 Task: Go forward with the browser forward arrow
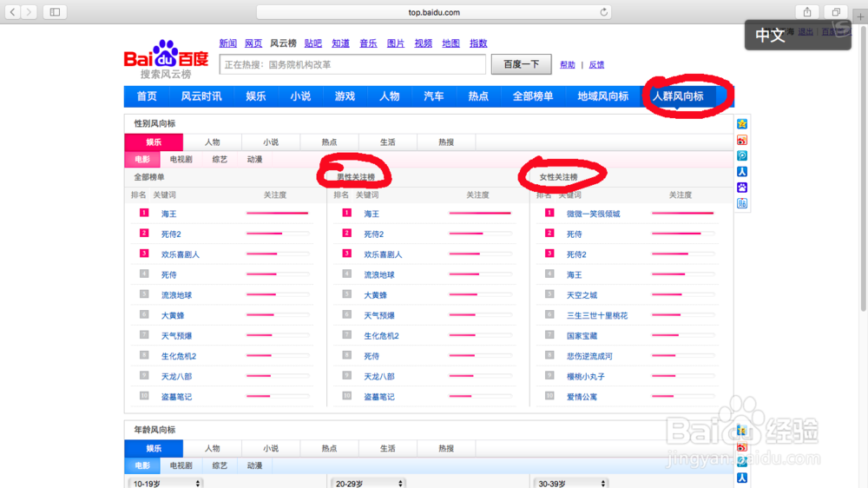click(29, 11)
